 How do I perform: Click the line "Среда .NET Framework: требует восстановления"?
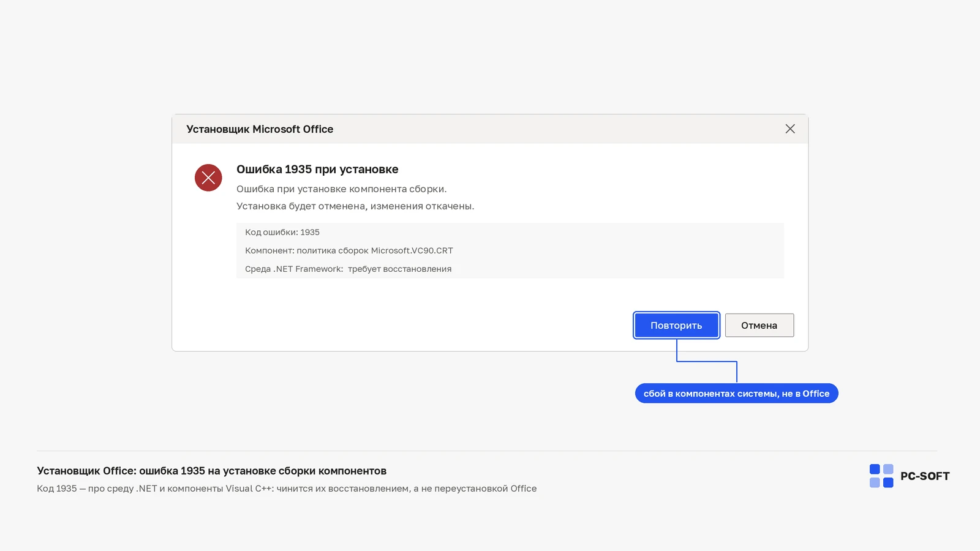pyautogui.click(x=349, y=269)
